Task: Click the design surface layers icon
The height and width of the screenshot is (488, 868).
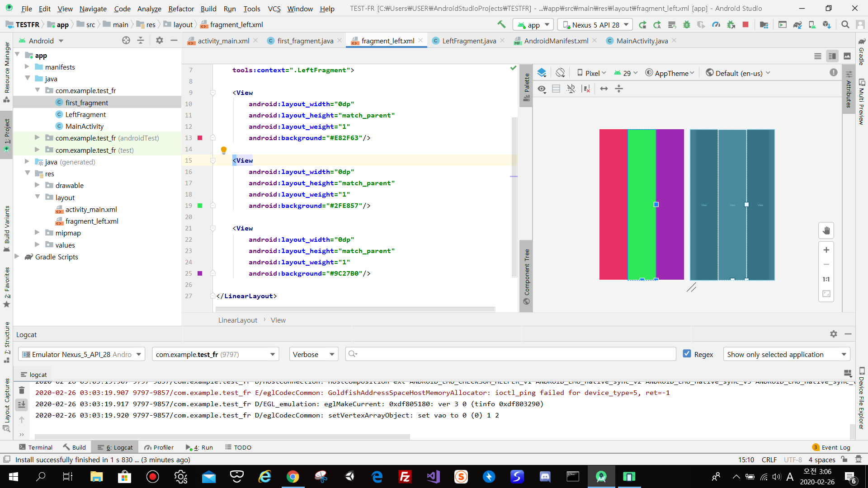Action: point(542,73)
